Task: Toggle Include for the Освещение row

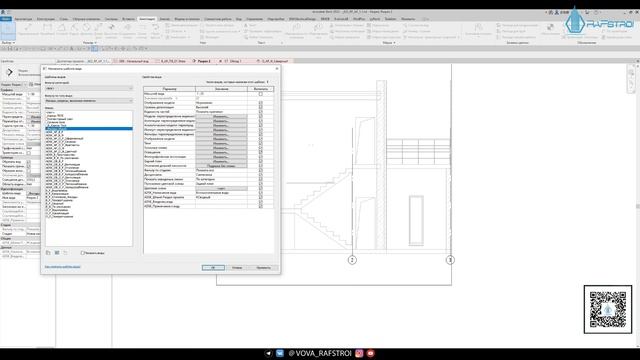Action: [260, 152]
